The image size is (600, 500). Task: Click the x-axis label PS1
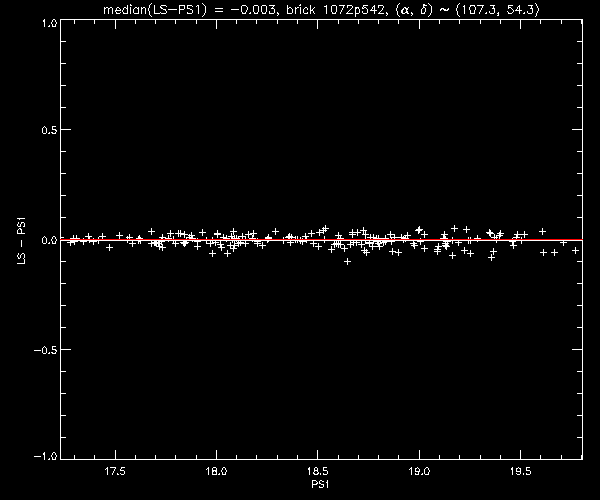pos(320,484)
